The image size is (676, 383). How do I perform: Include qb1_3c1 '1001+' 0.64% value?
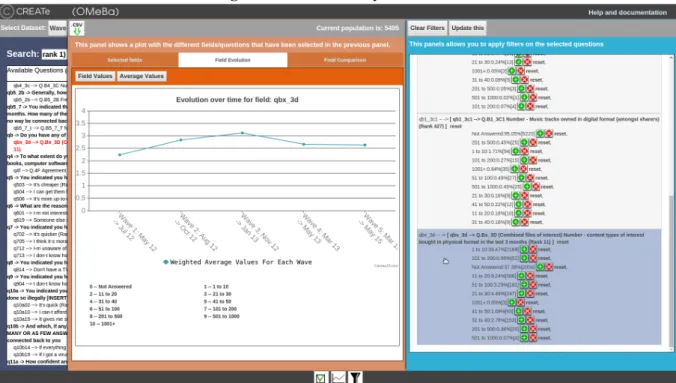(x=514, y=169)
